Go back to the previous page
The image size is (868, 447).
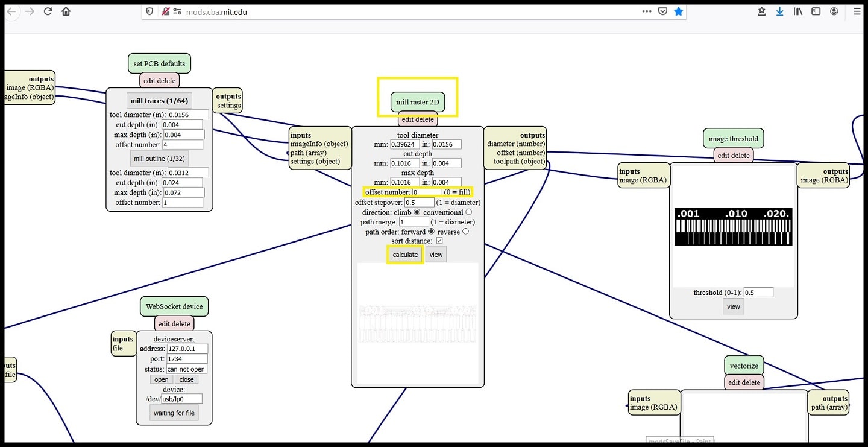point(11,11)
